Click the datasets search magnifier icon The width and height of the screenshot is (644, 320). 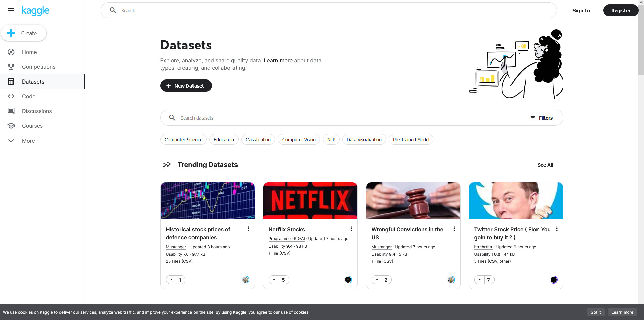[172, 118]
